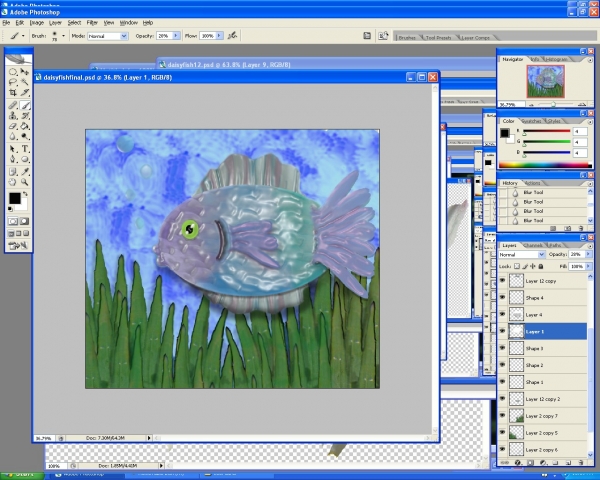This screenshot has height=480, width=600.
Task: Select the Clone Stamp tool
Action: point(13,116)
